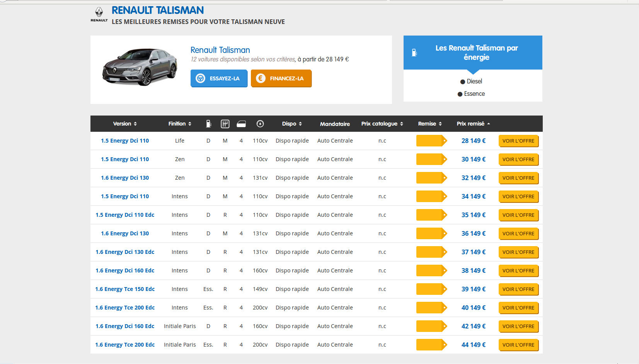View offer priced 39 149 €

tap(518, 289)
